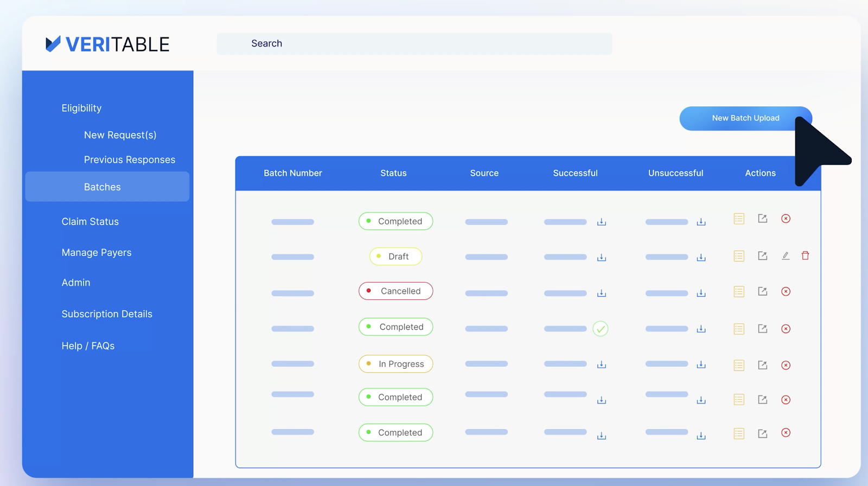Download unsuccessful results in first Completed row
Screen dimensions: 868x486
click(701, 222)
